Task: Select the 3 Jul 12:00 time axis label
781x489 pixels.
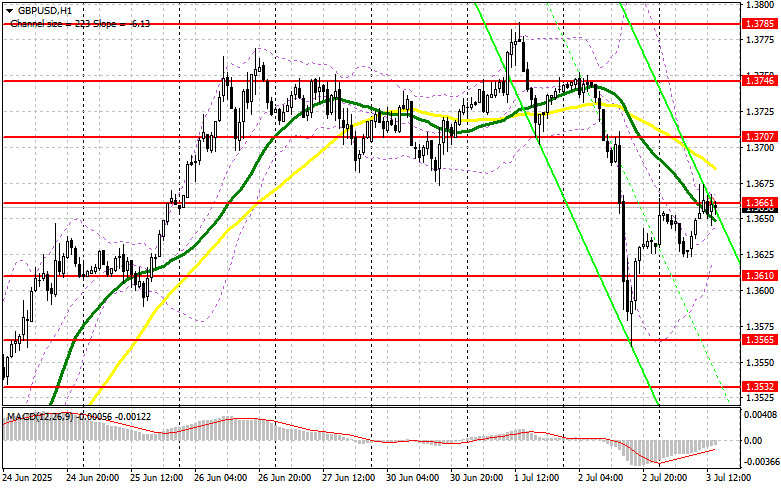Action: click(x=728, y=478)
